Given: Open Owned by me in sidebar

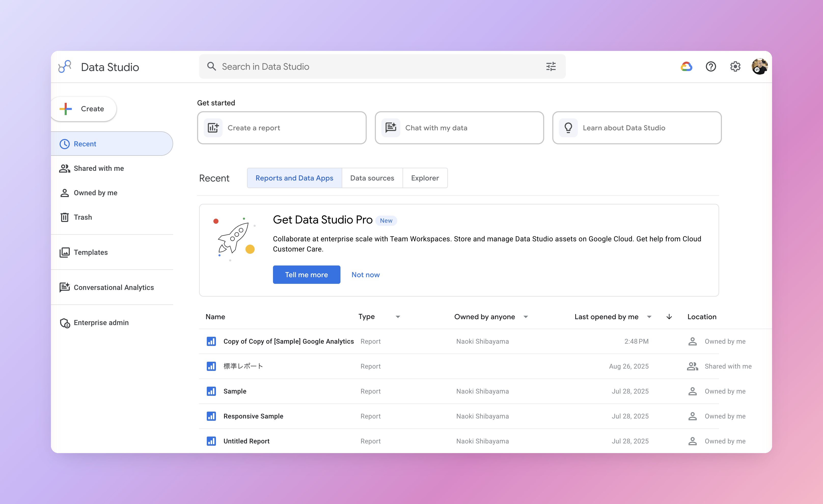Looking at the screenshot, I should (112, 193).
